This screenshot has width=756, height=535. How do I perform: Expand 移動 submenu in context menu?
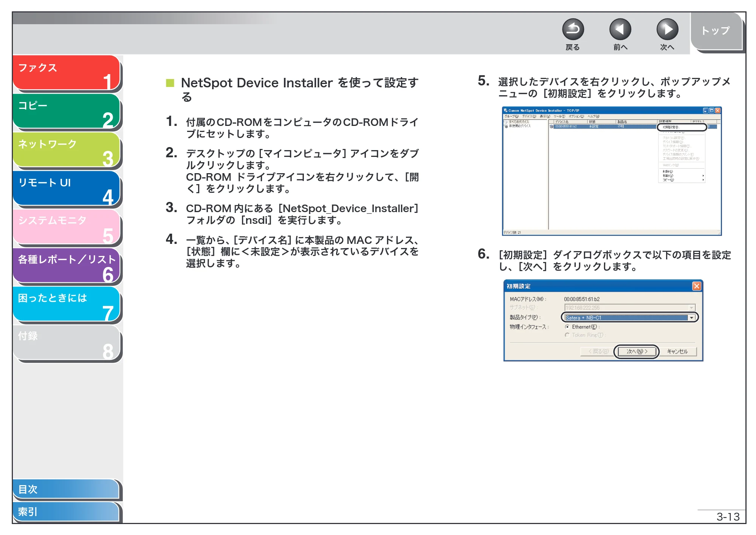682,176
